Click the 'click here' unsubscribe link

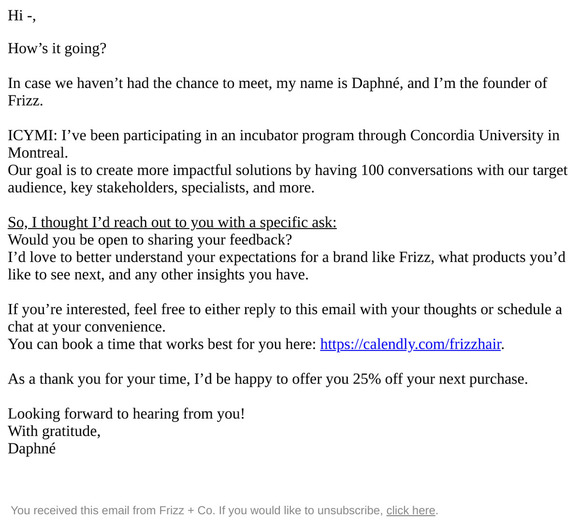(x=411, y=510)
